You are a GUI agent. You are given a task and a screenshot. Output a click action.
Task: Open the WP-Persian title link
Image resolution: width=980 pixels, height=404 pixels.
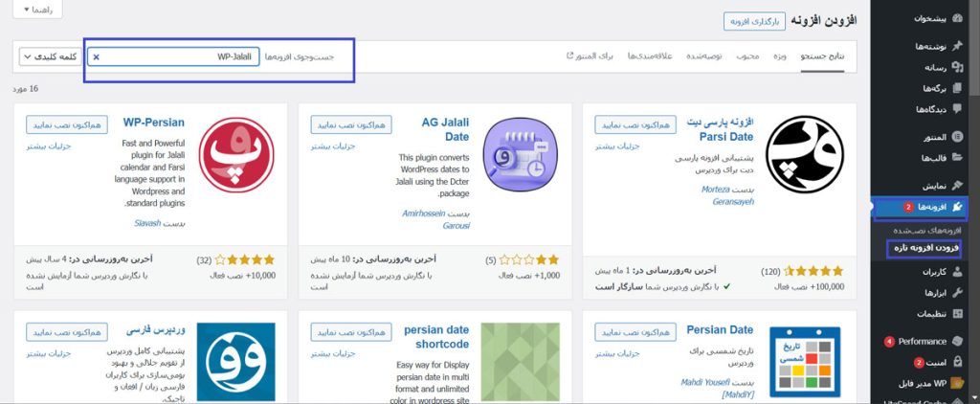coord(154,123)
